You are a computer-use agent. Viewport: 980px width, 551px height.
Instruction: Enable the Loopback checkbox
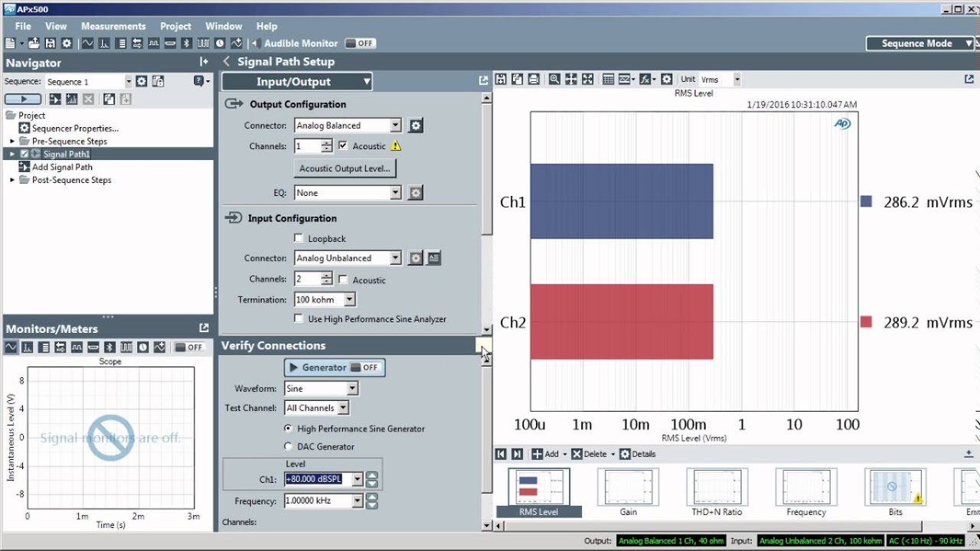click(299, 239)
